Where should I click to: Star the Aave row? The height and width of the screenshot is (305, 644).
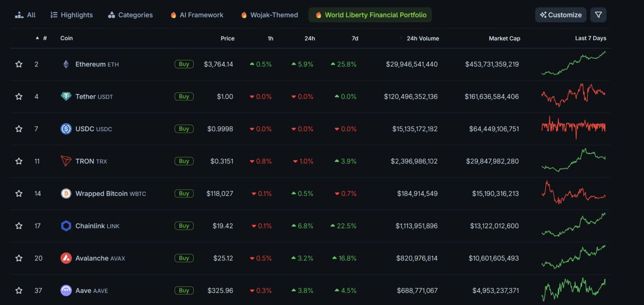(x=19, y=291)
